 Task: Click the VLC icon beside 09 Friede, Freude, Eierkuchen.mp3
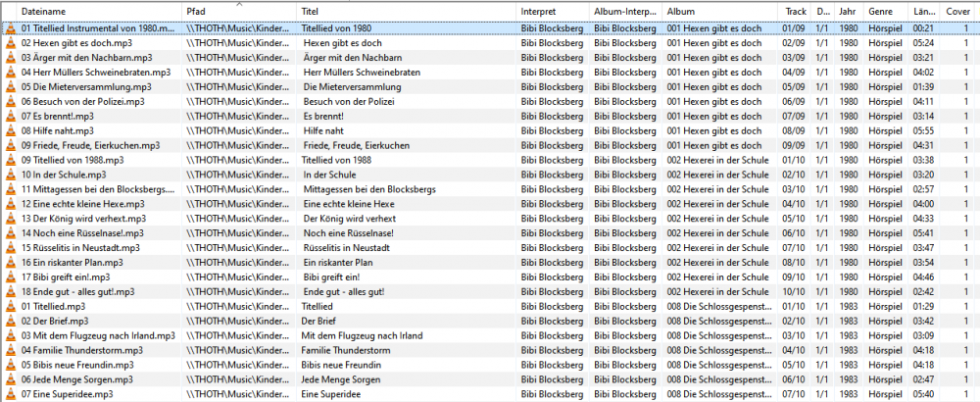tap(11, 145)
